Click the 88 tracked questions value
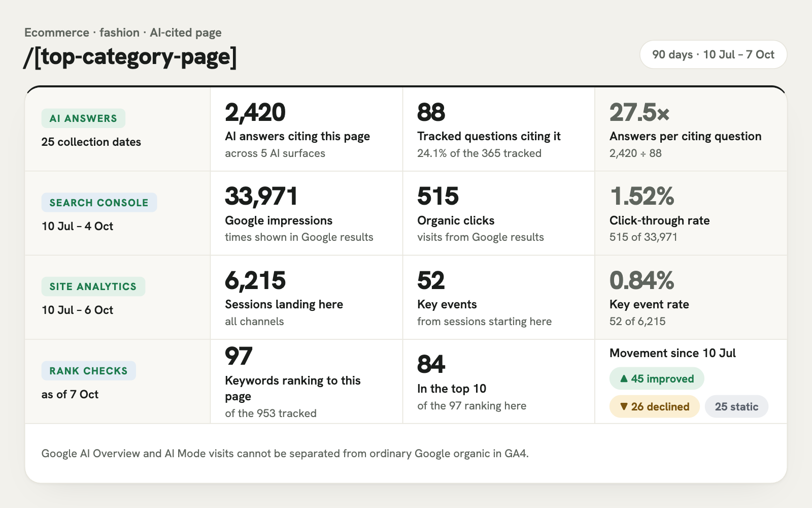Viewport: 812px width, 508px height. coord(431,112)
